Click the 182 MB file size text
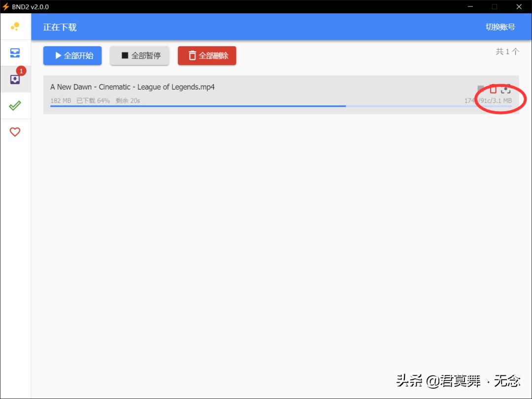 (61, 100)
